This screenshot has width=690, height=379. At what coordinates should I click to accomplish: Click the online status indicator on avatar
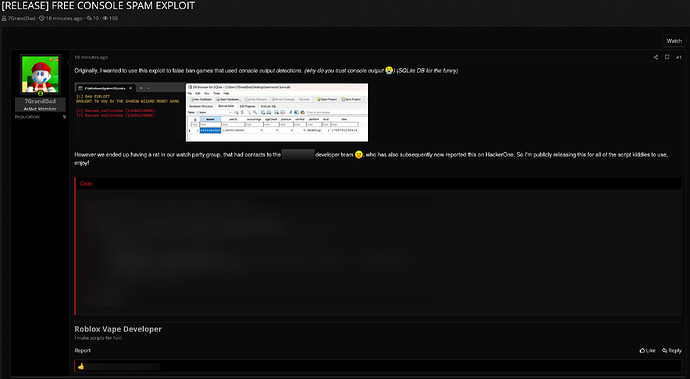40,93
